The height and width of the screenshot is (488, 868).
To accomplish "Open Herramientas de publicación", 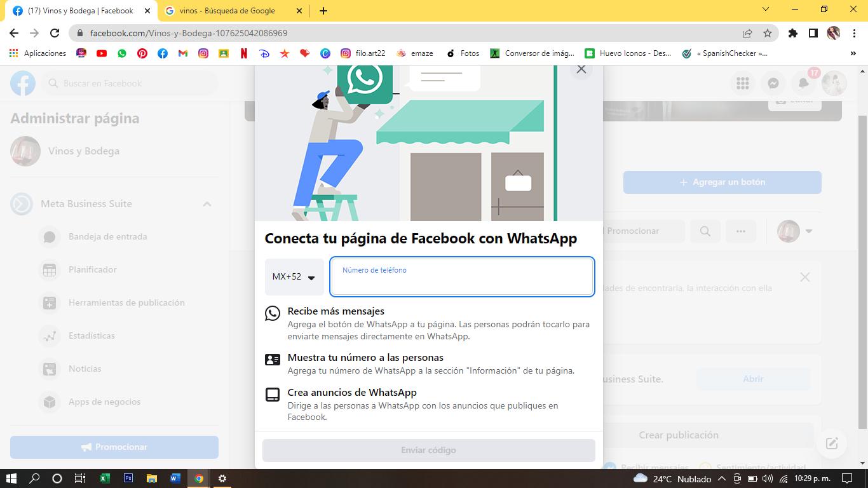I will click(126, 302).
